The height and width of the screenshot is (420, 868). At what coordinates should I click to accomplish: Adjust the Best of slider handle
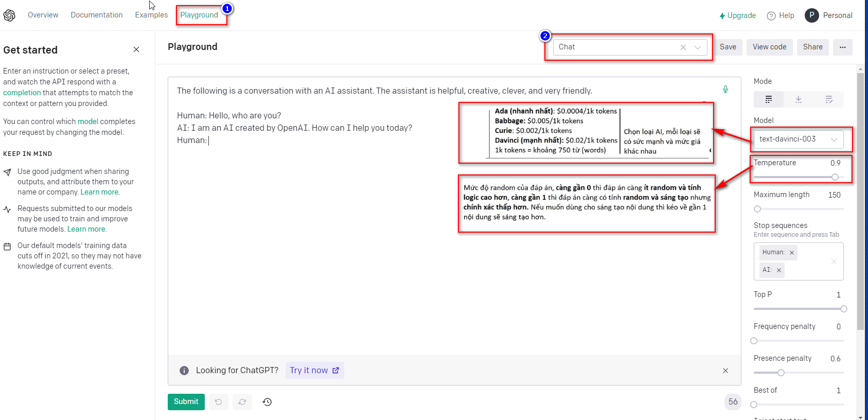pyautogui.click(x=754, y=405)
